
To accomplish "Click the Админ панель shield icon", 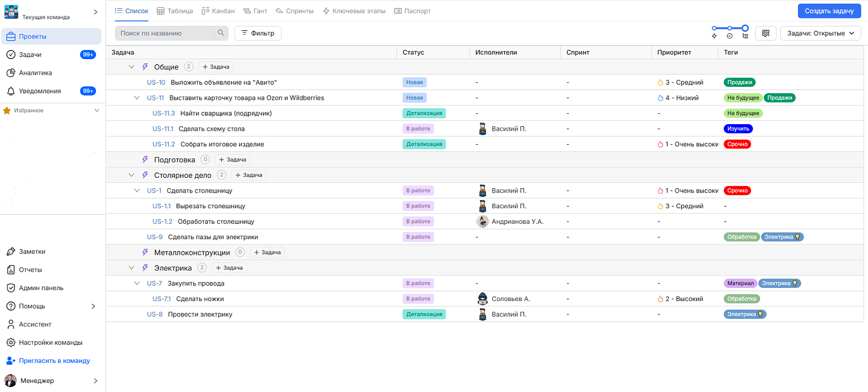I will point(11,288).
